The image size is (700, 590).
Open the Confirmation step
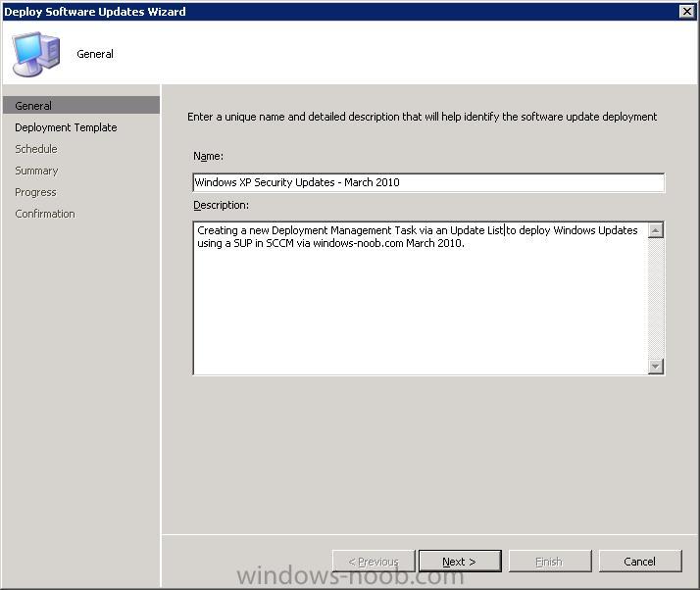pos(45,214)
